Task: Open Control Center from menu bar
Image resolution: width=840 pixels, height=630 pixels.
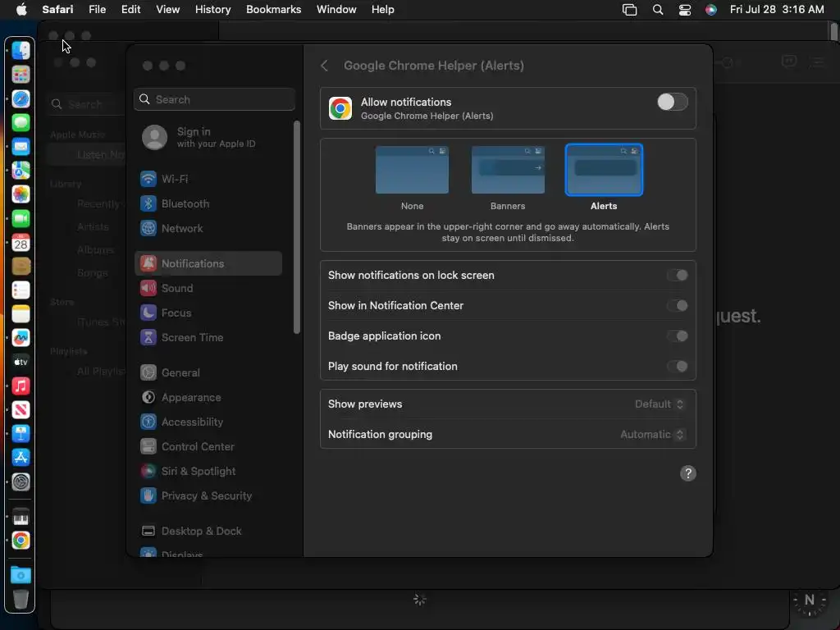Action: pos(685,10)
